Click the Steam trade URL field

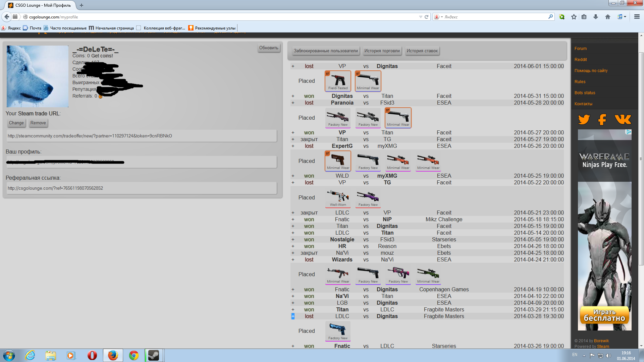tap(142, 136)
